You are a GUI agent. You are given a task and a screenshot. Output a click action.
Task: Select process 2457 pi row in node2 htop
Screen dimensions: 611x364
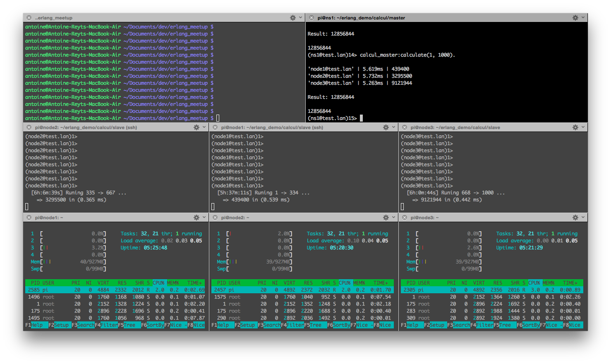click(x=302, y=290)
